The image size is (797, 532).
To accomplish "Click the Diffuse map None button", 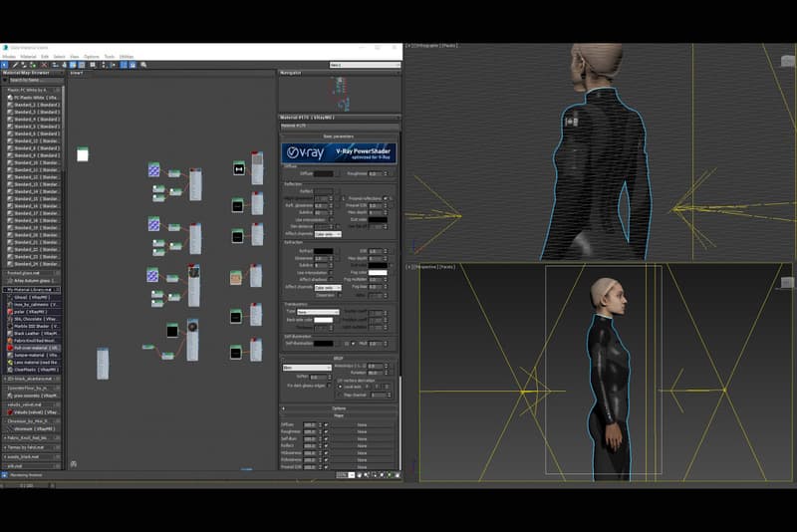I will tap(362, 424).
